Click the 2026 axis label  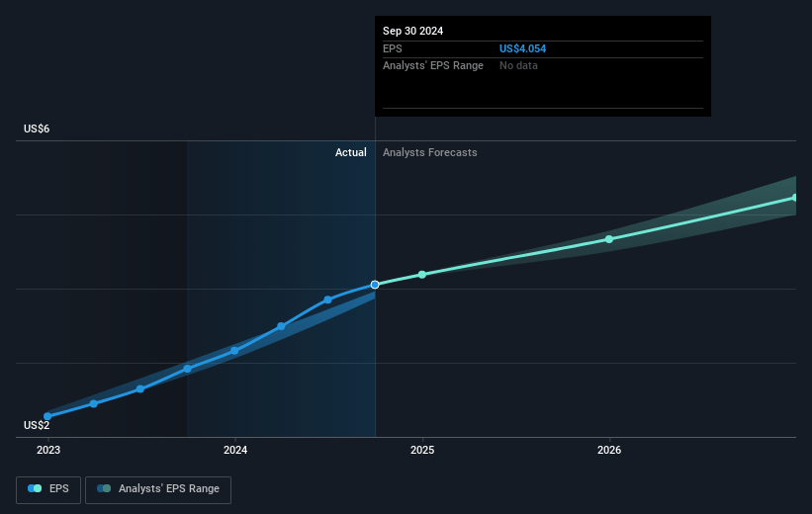(x=609, y=451)
